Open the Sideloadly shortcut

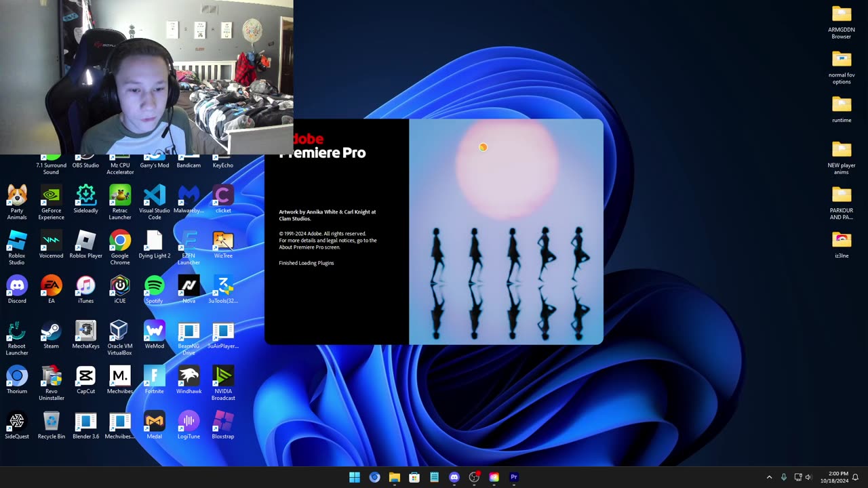pos(85,199)
